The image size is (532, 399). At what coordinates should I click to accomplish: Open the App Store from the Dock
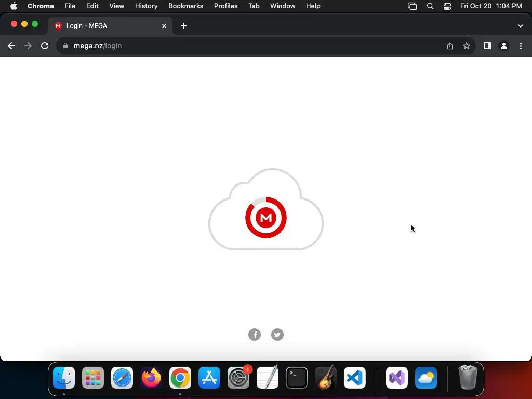tap(209, 378)
